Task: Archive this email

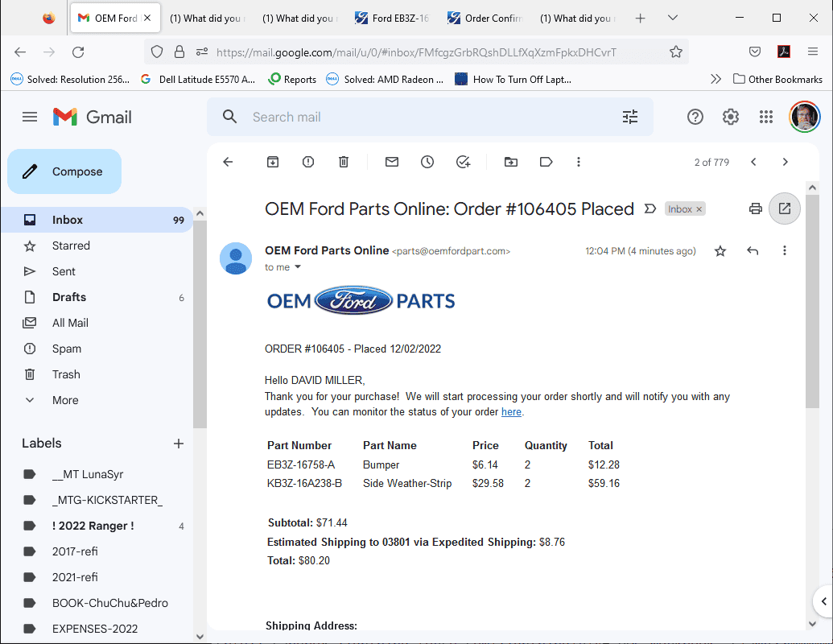Action: click(273, 162)
